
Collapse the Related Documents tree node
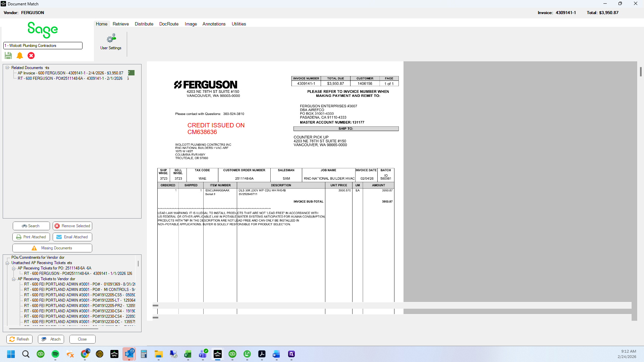click(x=7, y=68)
